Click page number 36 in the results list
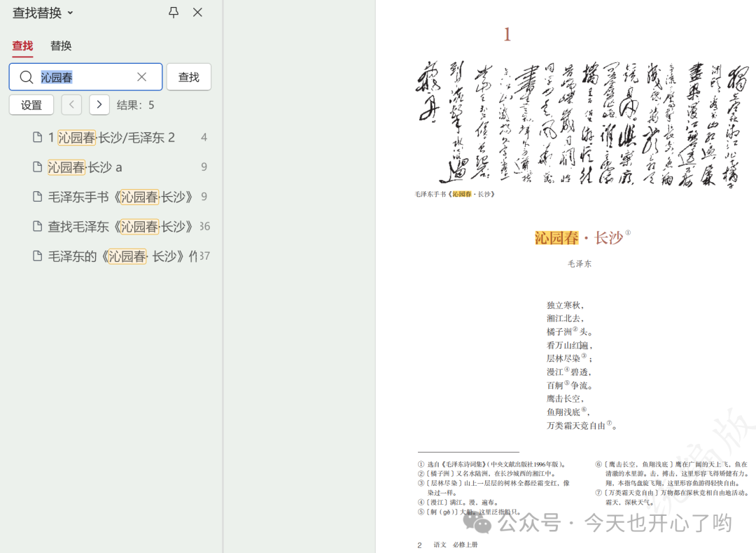The width and height of the screenshot is (756, 553). pos(205,226)
